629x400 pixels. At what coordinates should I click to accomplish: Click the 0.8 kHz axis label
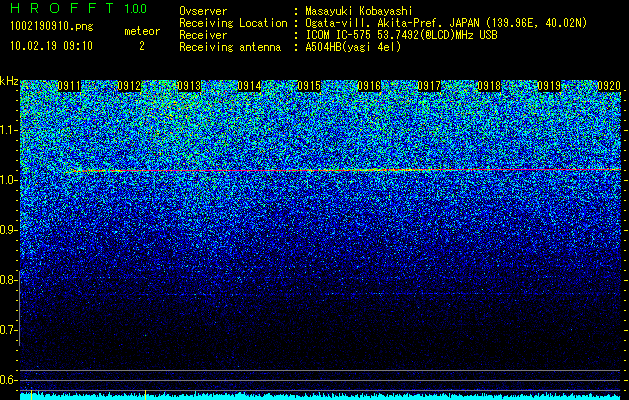(x=9, y=280)
